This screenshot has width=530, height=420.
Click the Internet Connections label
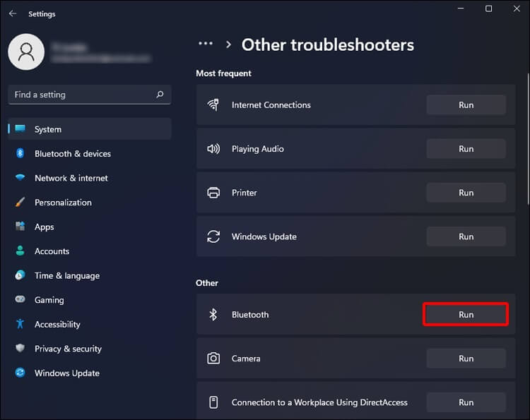tap(271, 105)
